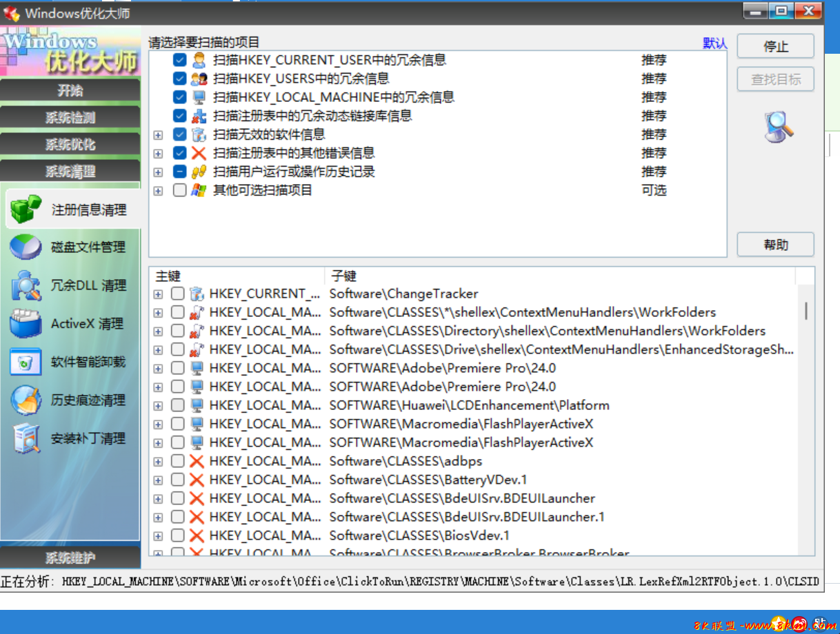Open 历史痕迹清理 broom icon
Image resolution: width=840 pixels, height=634 pixels.
26,400
